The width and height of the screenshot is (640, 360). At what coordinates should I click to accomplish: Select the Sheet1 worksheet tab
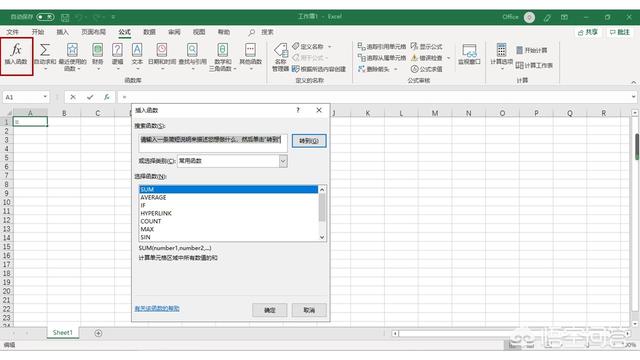pos(62,333)
